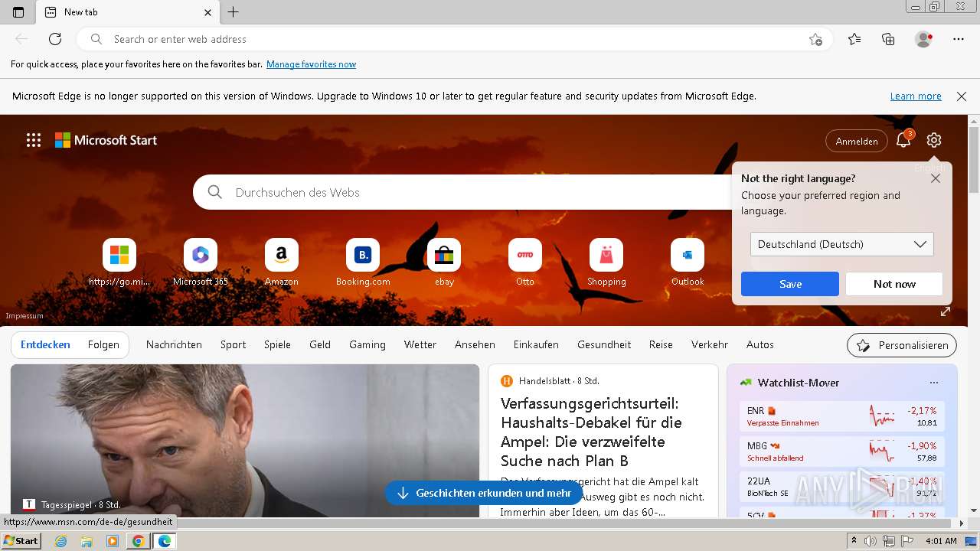Open the Ansehen category
The image size is (980, 551).
click(475, 344)
